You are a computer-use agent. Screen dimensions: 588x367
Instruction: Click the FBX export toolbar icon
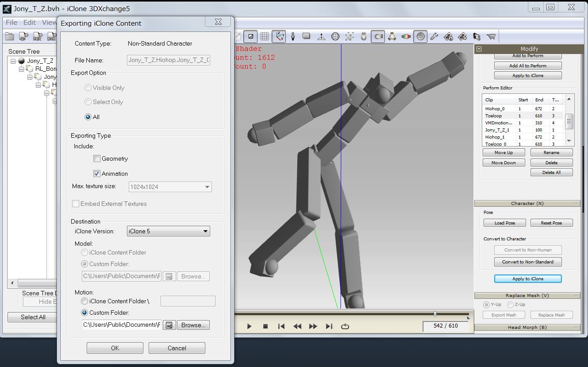coord(38,37)
